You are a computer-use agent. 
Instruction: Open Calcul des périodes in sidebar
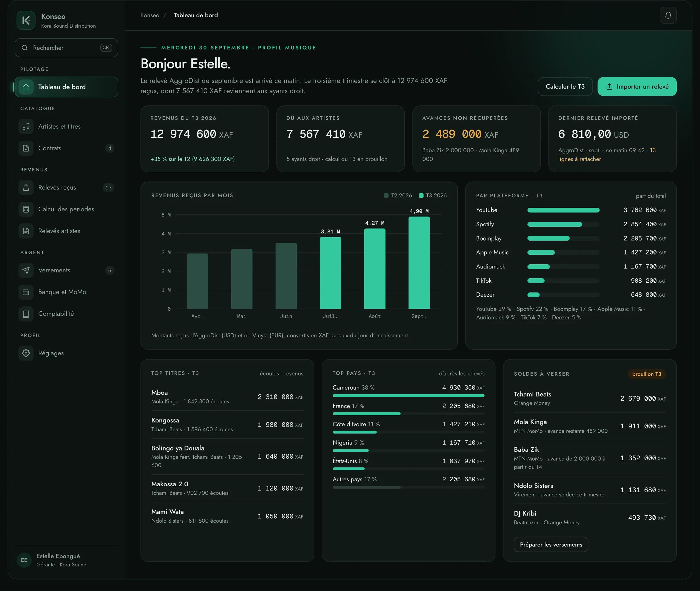point(66,209)
